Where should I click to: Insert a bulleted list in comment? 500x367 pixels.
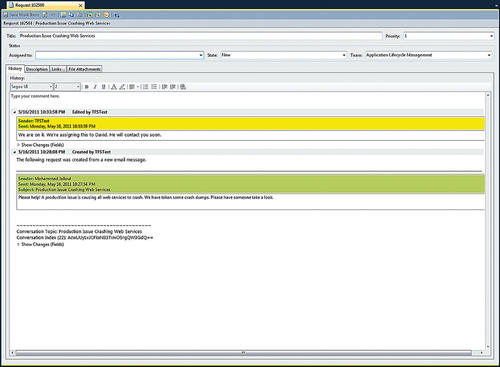[x=154, y=87]
